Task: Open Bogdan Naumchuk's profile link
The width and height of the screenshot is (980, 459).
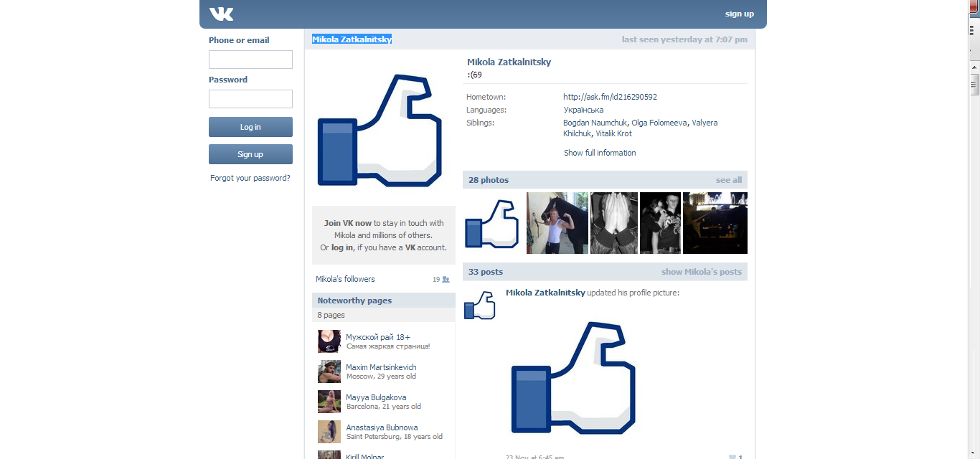Action: click(x=595, y=123)
